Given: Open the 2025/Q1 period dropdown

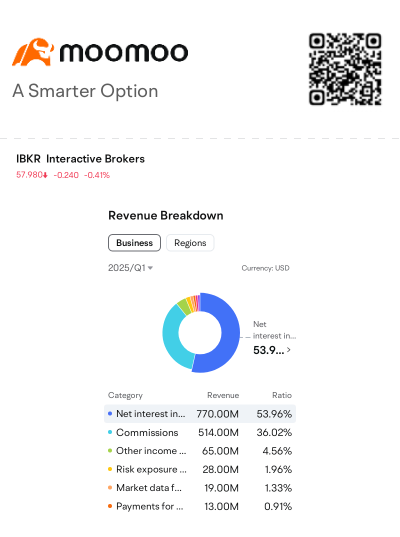Looking at the screenshot, I should [130, 268].
